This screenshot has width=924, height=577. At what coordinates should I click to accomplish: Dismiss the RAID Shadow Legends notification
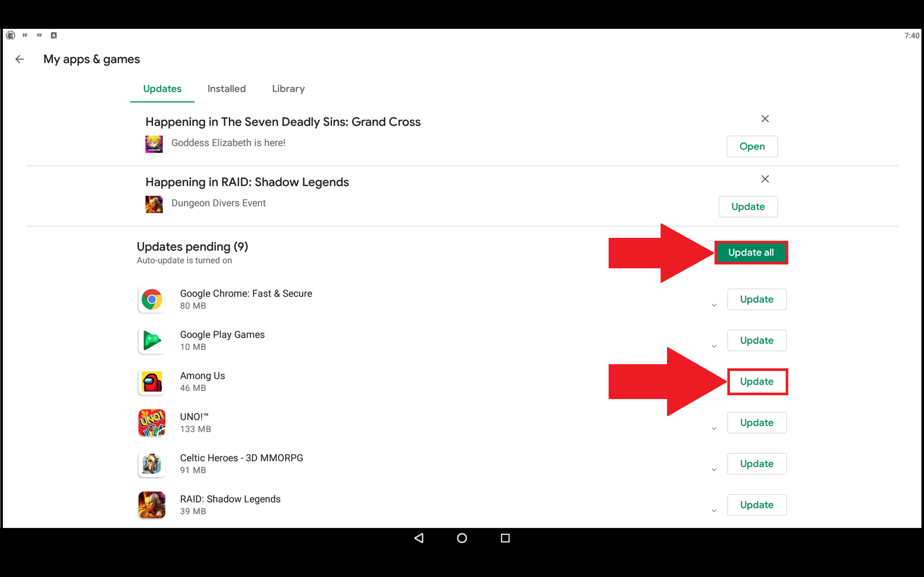pyautogui.click(x=764, y=179)
